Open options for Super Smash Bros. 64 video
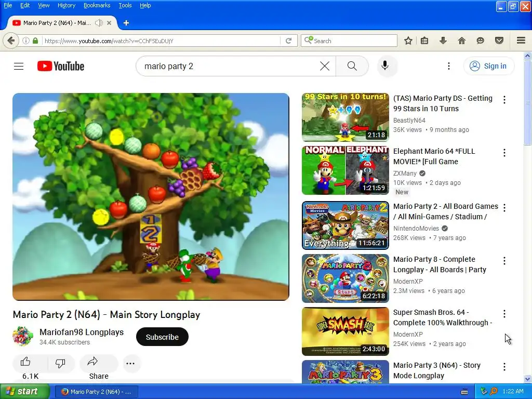532x399 pixels. [x=504, y=314]
